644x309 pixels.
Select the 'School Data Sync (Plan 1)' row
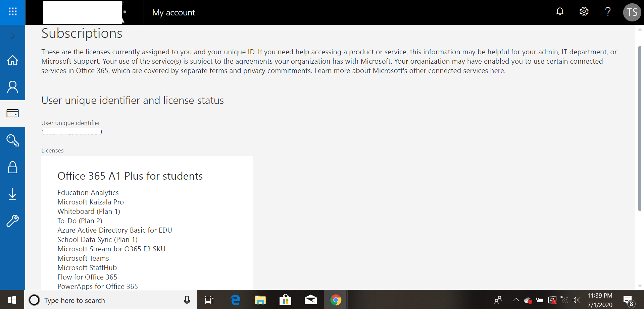click(x=97, y=240)
